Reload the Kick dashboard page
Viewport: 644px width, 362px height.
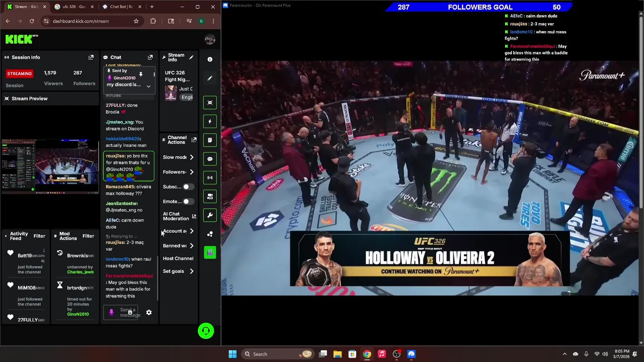point(32,21)
